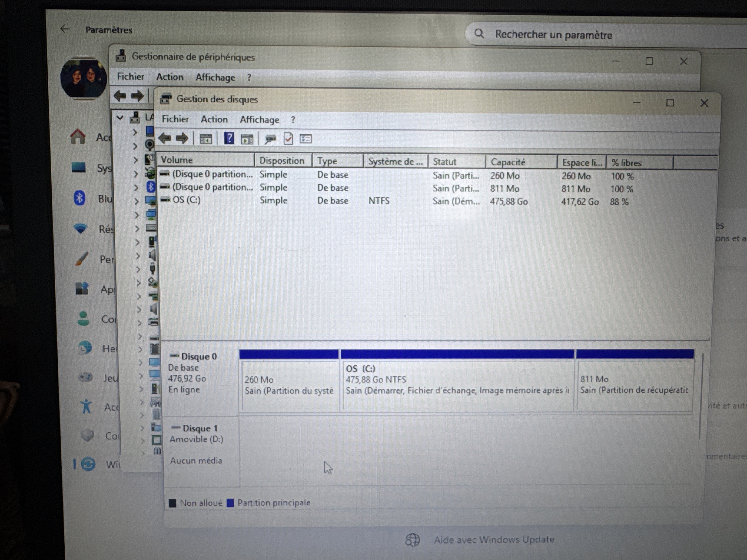Select the Disque 1 Amovible (D:) panel

[x=202, y=451]
